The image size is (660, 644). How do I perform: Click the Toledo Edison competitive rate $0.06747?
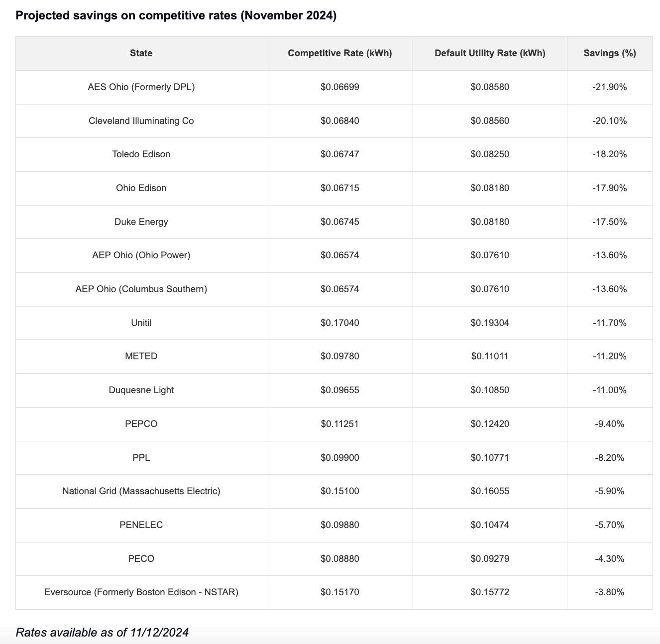click(x=340, y=154)
